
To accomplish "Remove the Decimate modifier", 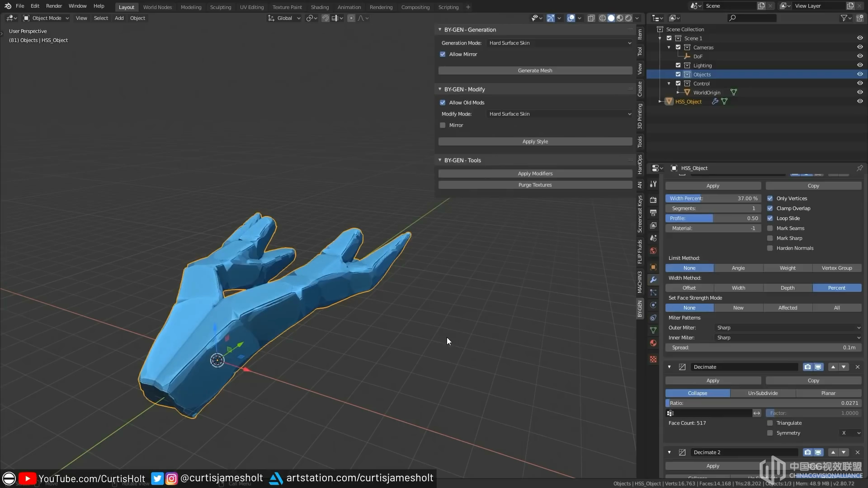I will (858, 367).
